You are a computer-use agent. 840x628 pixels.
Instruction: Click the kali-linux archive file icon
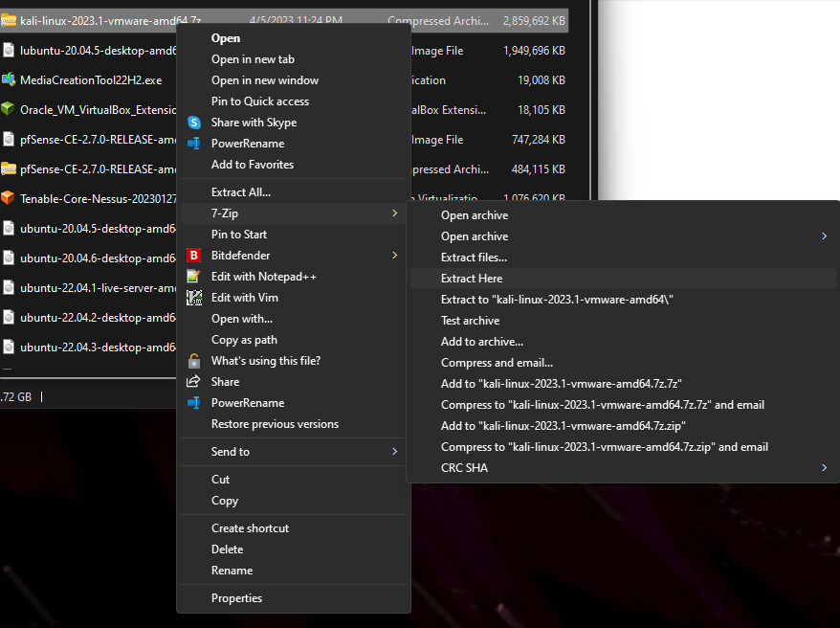8,21
